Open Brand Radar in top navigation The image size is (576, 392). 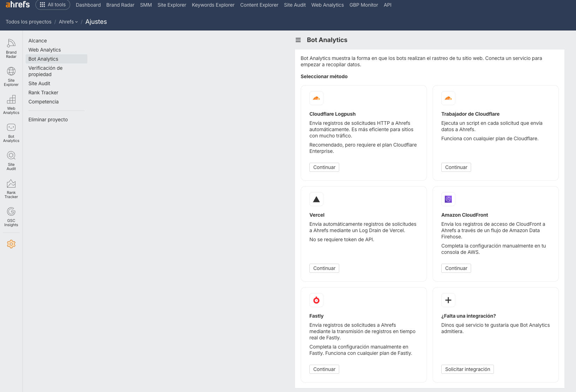pyautogui.click(x=120, y=5)
